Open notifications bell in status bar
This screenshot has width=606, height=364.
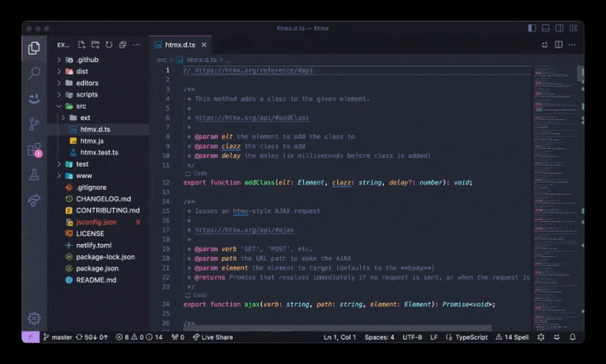(572, 337)
